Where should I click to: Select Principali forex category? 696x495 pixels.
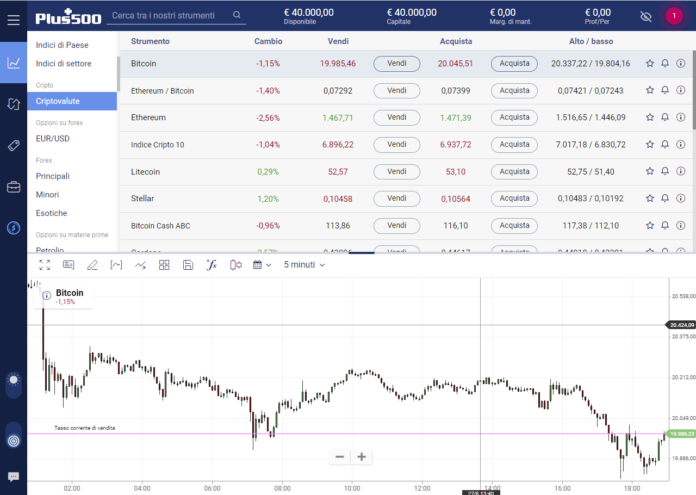click(x=53, y=176)
